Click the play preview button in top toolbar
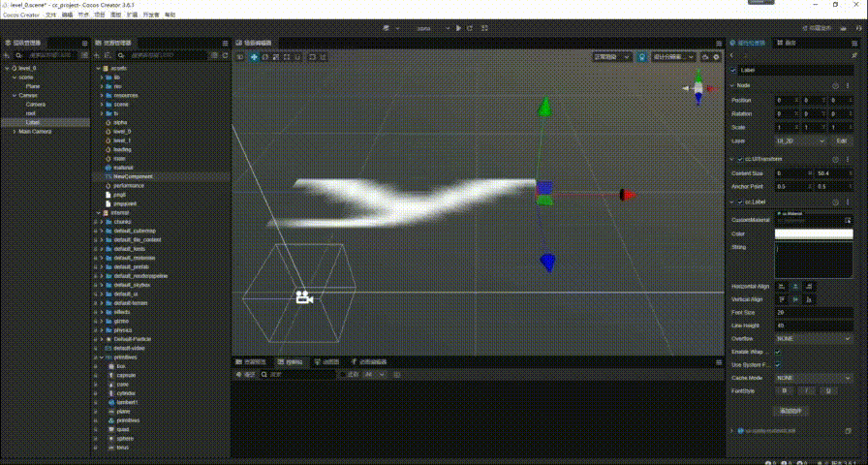The height and width of the screenshot is (465, 868). pyautogui.click(x=458, y=28)
